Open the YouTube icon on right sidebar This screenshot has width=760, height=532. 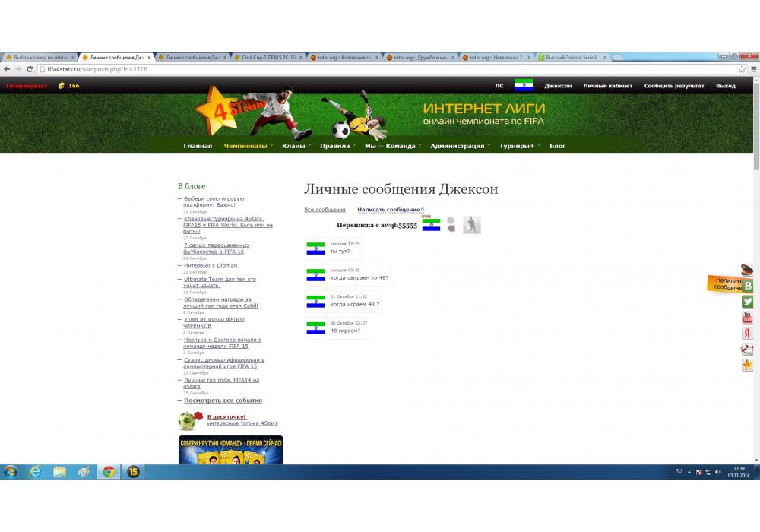pos(748,318)
